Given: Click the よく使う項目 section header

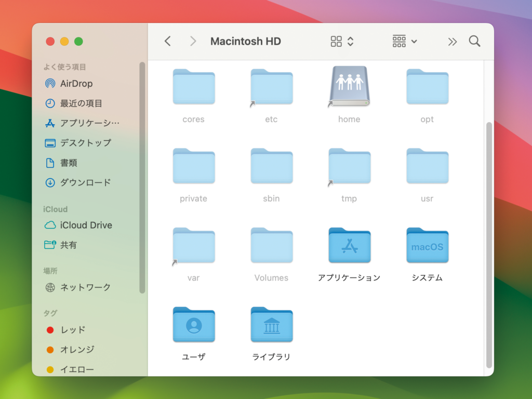Looking at the screenshot, I should [64, 67].
